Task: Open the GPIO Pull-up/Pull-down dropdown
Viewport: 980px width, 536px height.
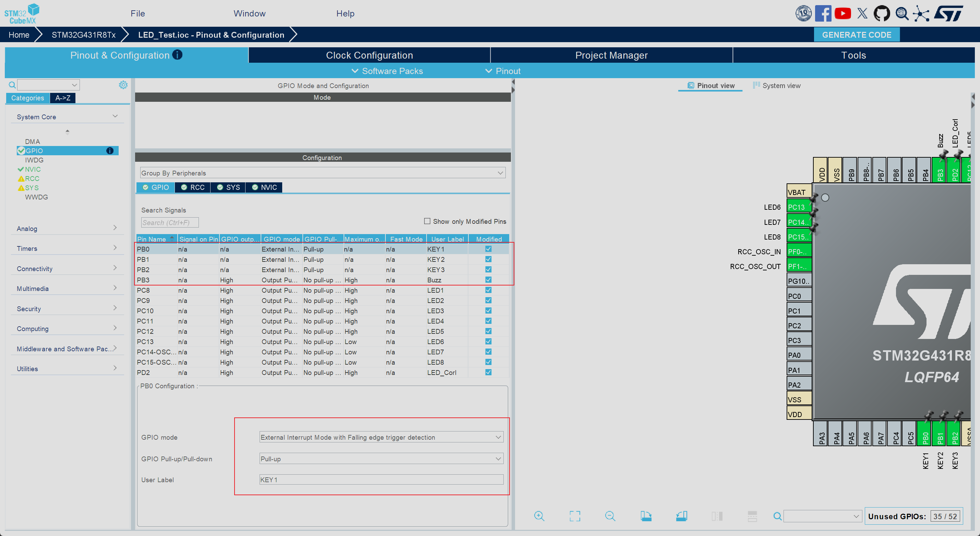Action: tap(381, 459)
